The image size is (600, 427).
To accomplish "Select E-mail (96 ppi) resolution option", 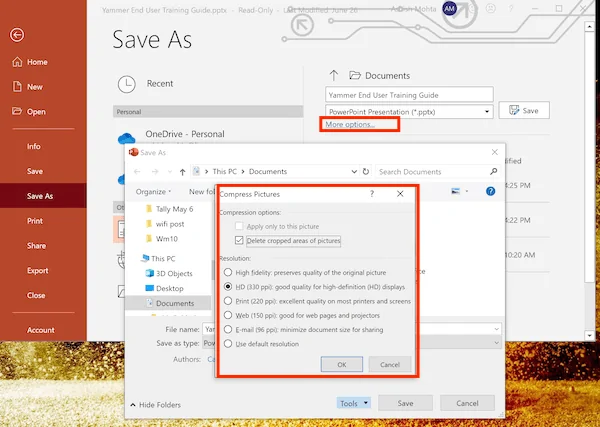I will coord(228,329).
